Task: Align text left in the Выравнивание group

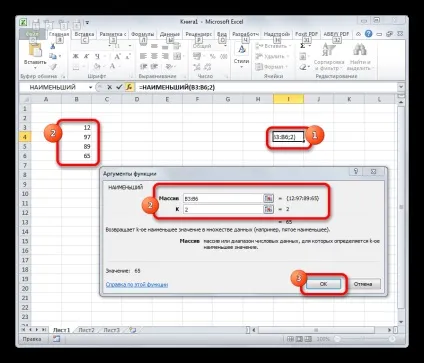Action: [x=143, y=56]
